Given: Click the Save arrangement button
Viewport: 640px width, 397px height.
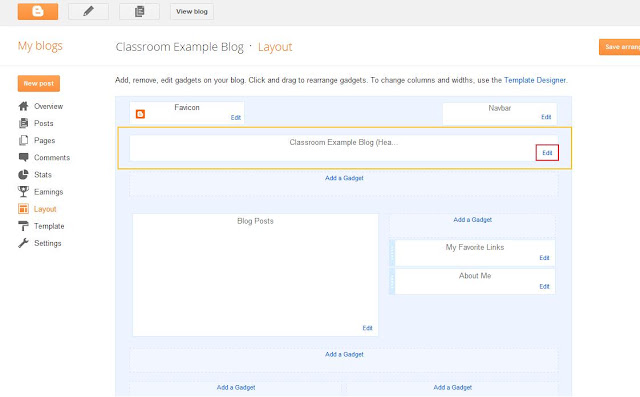Looking at the screenshot, I should pyautogui.click(x=620, y=47).
